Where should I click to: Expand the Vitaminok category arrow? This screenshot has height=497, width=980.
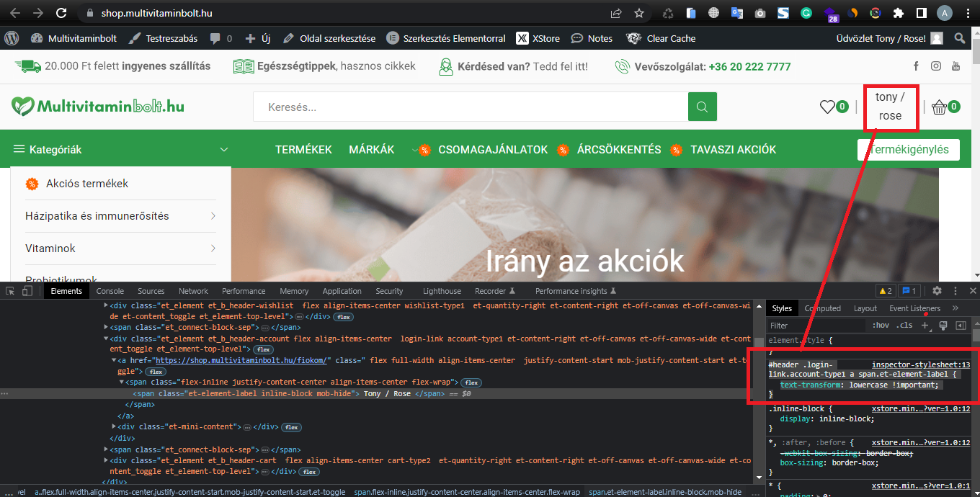tap(213, 248)
